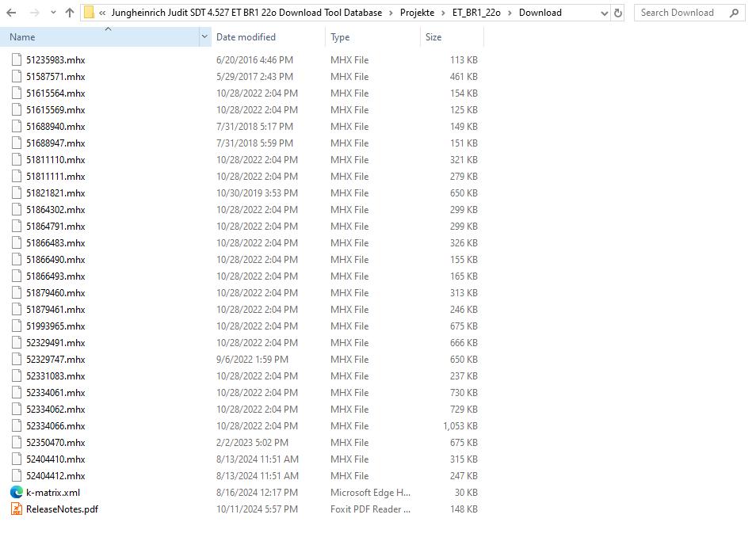Select file icon of 51811111.mhx

tap(17, 176)
